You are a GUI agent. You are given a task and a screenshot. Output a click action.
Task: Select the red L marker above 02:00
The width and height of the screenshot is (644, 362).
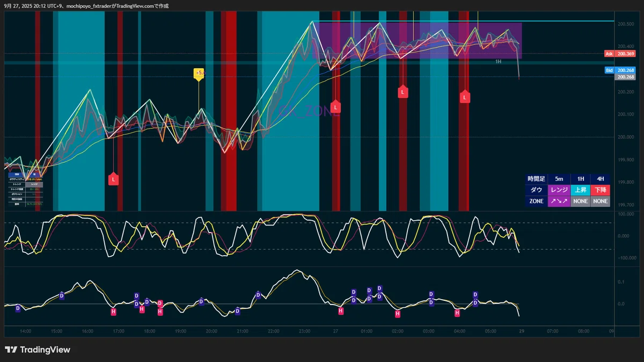[402, 92]
